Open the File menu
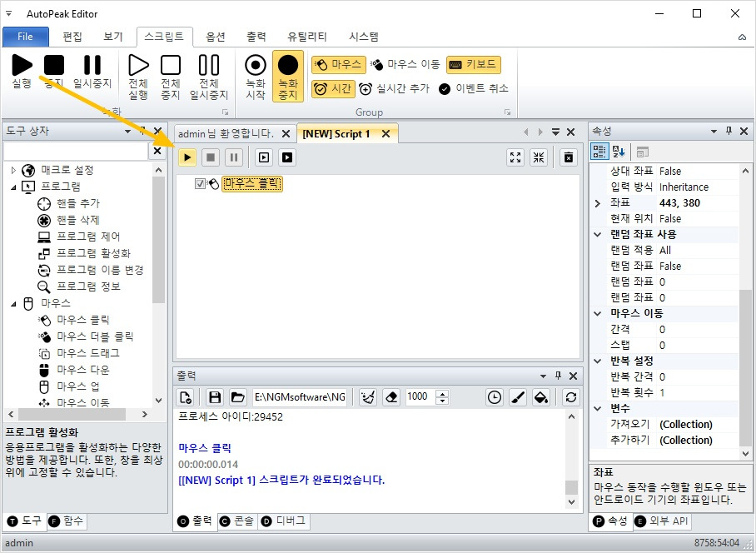 [26, 37]
